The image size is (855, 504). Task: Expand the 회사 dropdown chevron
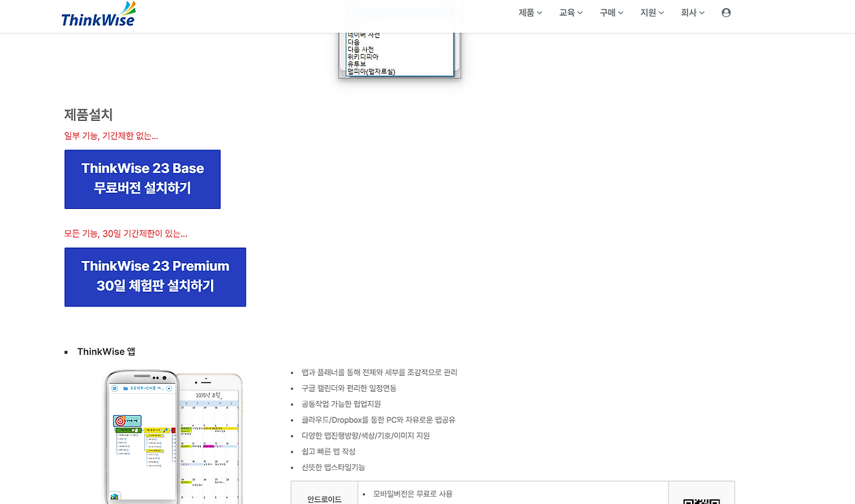tap(703, 12)
